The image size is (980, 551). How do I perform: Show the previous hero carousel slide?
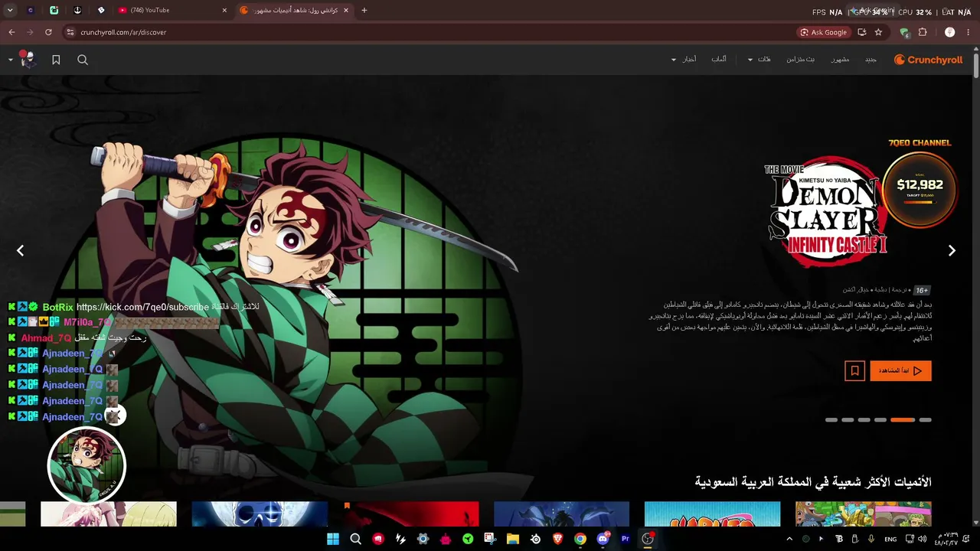click(21, 250)
